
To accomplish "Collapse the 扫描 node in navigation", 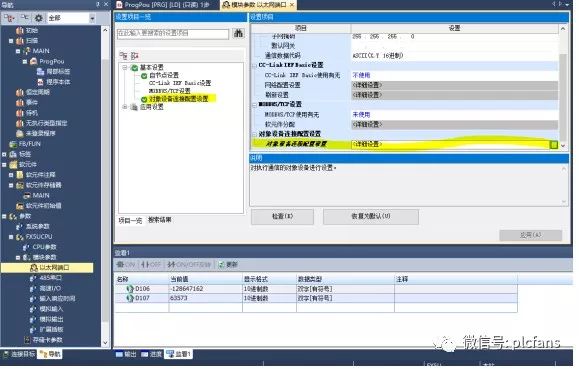I will [11, 41].
